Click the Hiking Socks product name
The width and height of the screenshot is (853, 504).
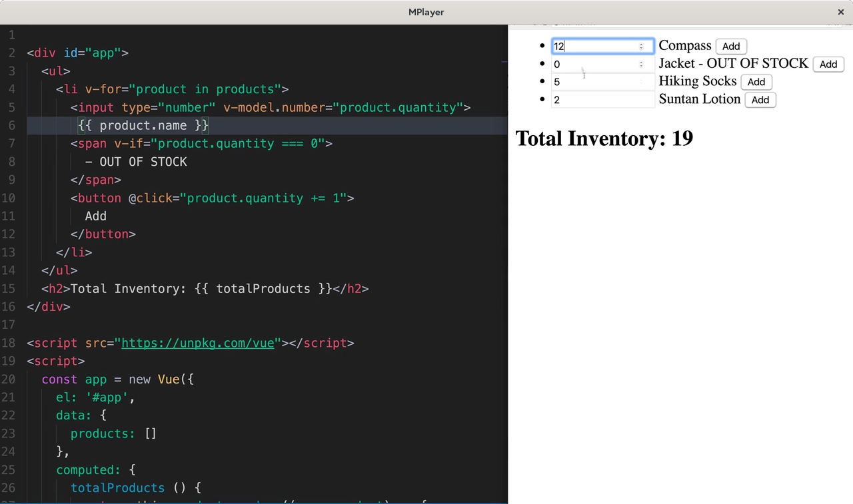tap(698, 81)
